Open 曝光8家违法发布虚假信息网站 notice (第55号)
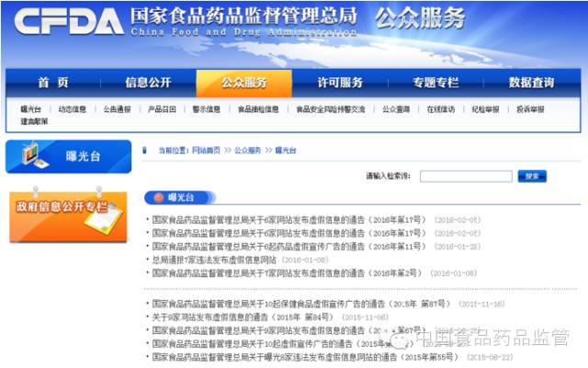 point(305,357)
